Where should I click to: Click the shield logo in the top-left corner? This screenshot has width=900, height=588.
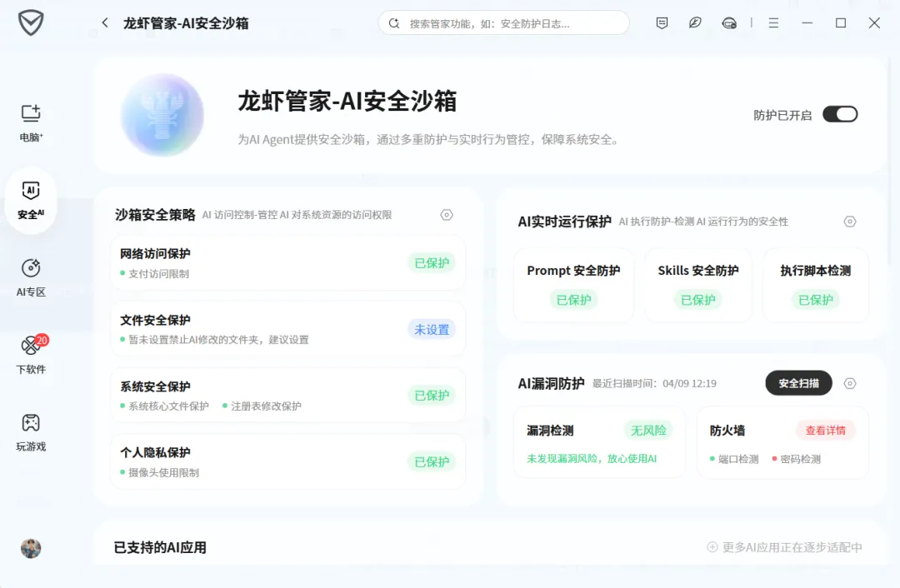click(31, 23)
